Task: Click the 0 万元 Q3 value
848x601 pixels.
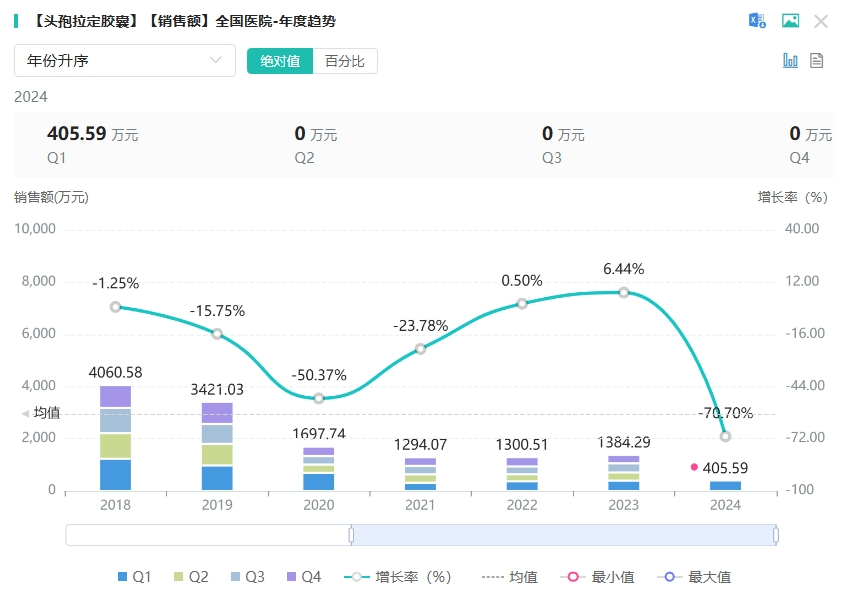Action: click(564, 134)
